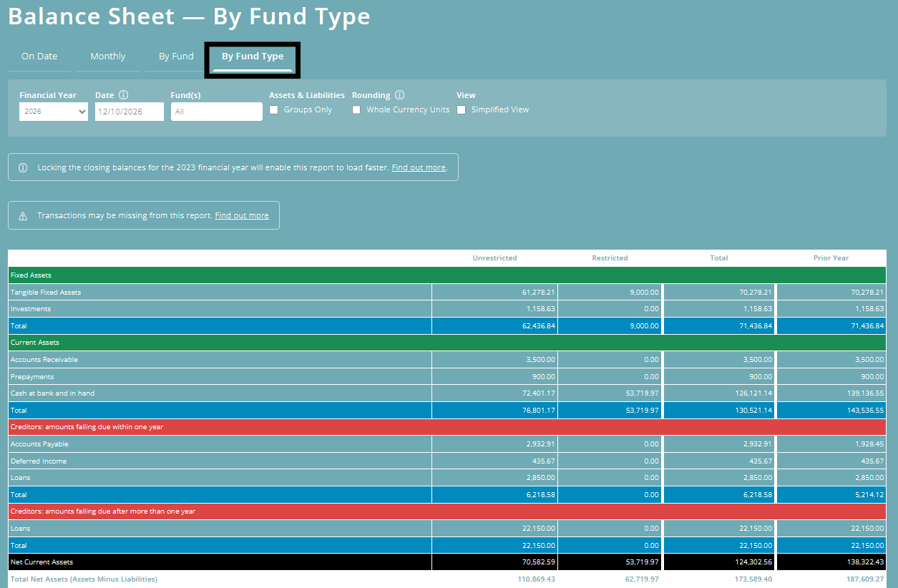Click the Fixed Assets section header
The image size is (898, 588).
point(447,275)
